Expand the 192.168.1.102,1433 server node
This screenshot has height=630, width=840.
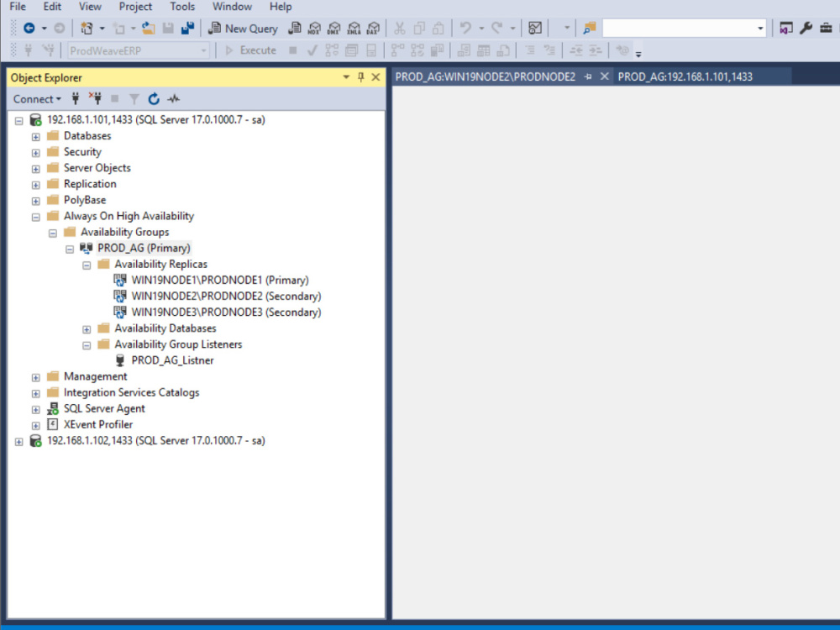18,442
